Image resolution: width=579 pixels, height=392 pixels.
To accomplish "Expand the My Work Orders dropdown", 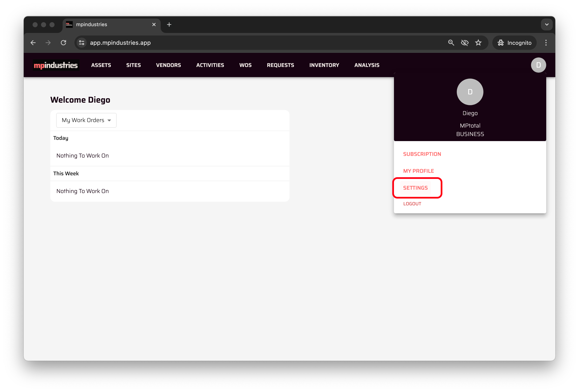I will [x=86, y=120].
